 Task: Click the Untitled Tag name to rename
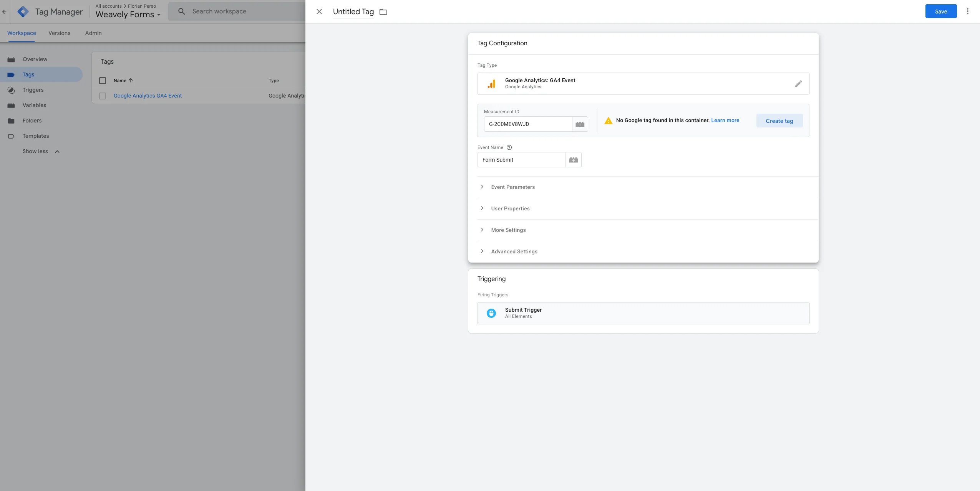tap(353, 12)
